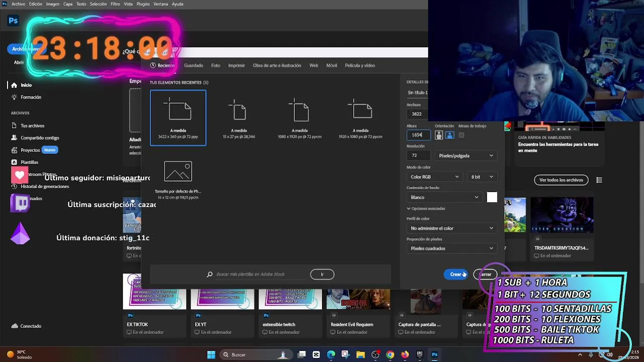Set the orientation to portrait
Image resolution: width=644 pixels, height=362 pixels.
(439, 135)
